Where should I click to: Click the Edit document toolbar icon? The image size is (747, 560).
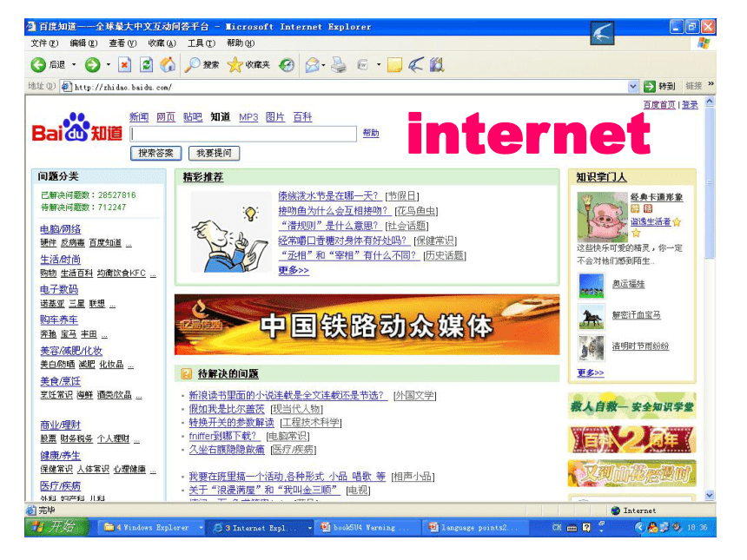point(363,65)
